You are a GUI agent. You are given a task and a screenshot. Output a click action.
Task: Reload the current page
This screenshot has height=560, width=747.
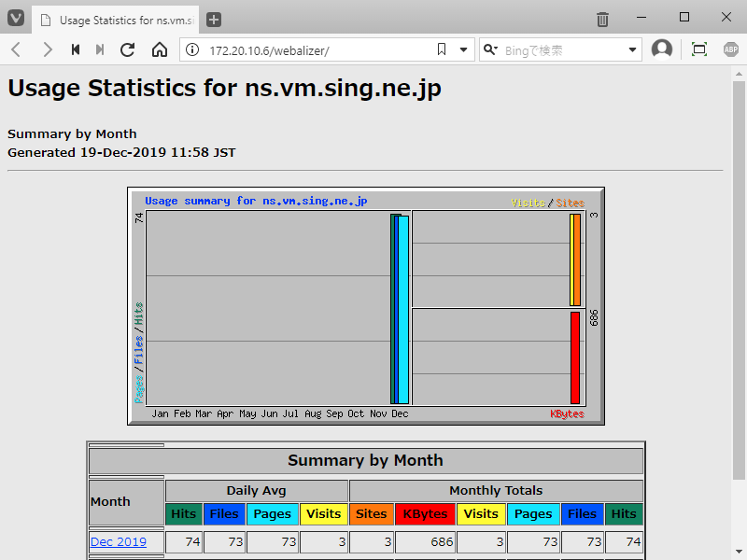(x=129, y=49)
